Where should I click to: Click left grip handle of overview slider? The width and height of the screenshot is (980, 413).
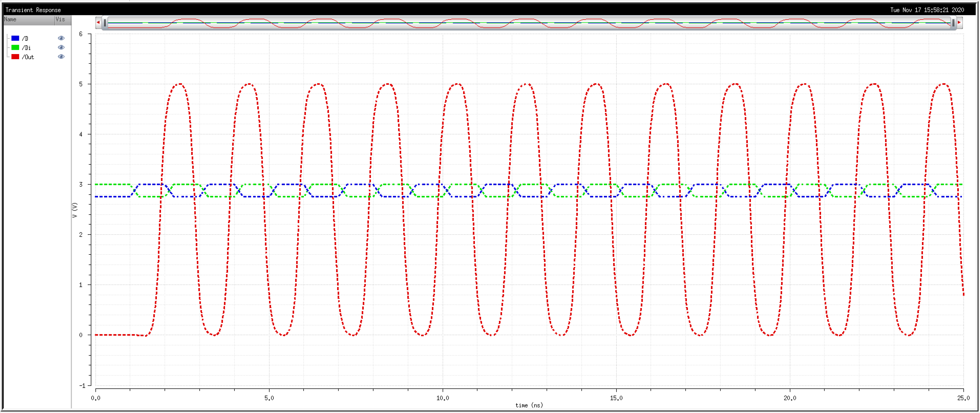point(105,23)
